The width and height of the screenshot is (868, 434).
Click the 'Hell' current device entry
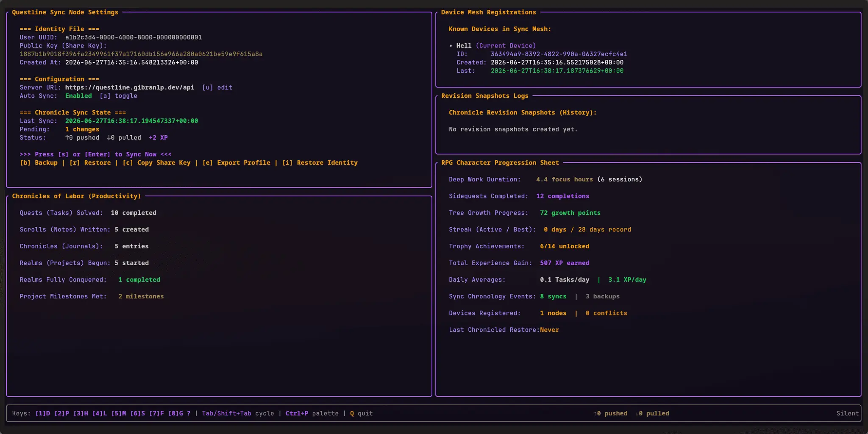pyautogui.click(x=464, y=46)
